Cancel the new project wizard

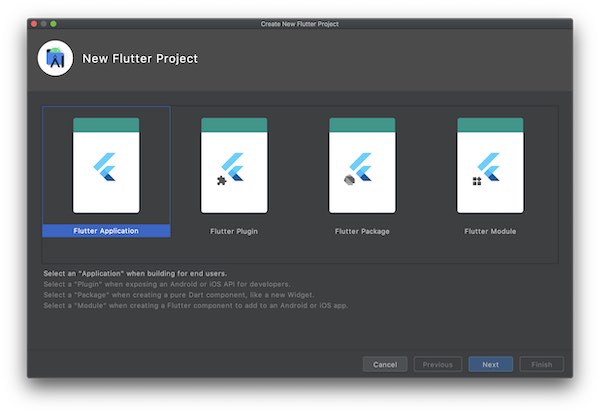pos(385,364)
